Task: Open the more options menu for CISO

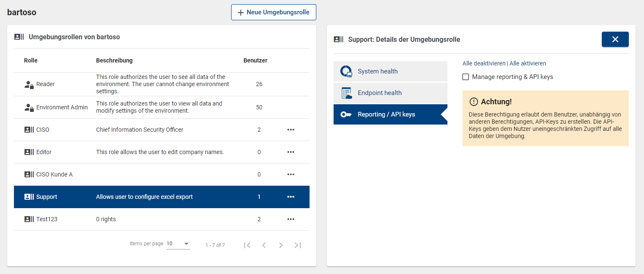Action: (291, 130)
